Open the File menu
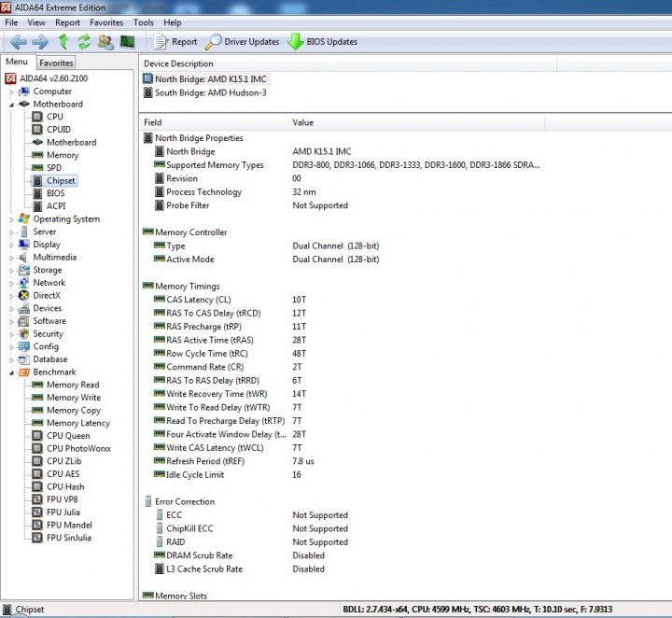672x618 pixels. (x=11, y=22)
